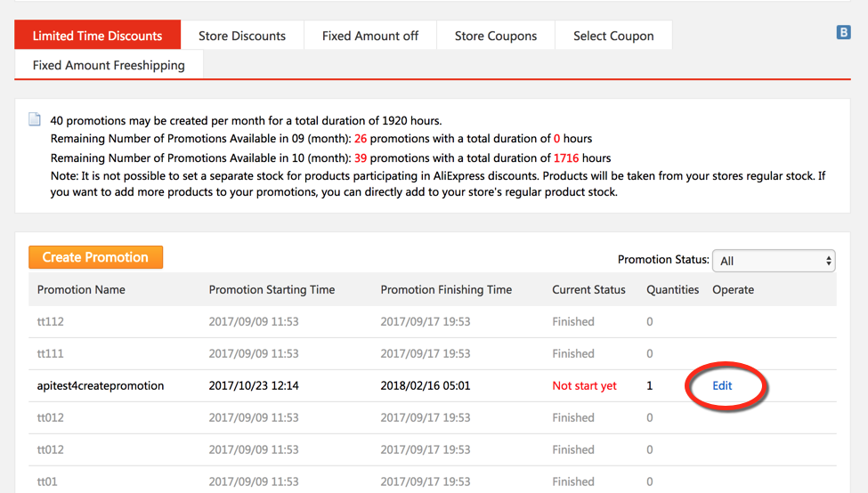Go to the Store Coupons tab

pos(496,36)
